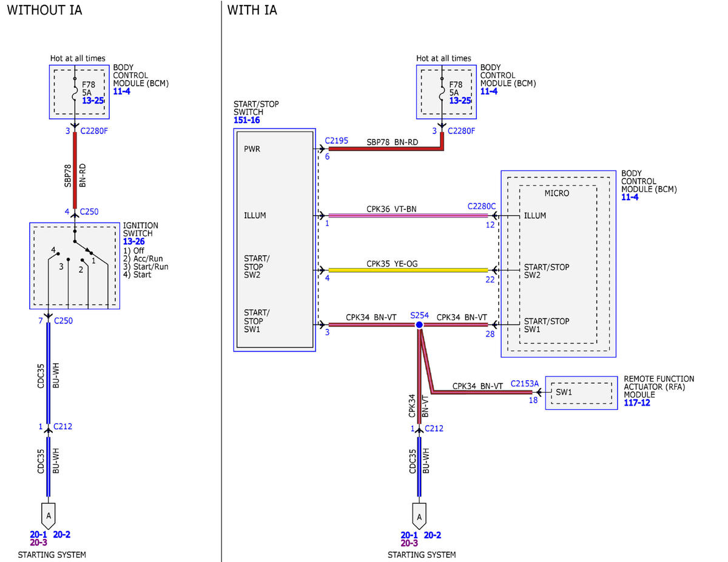Click the WITHOUT IA heading
The height and width of the screenshot is (562, 728).
point(44,10)
